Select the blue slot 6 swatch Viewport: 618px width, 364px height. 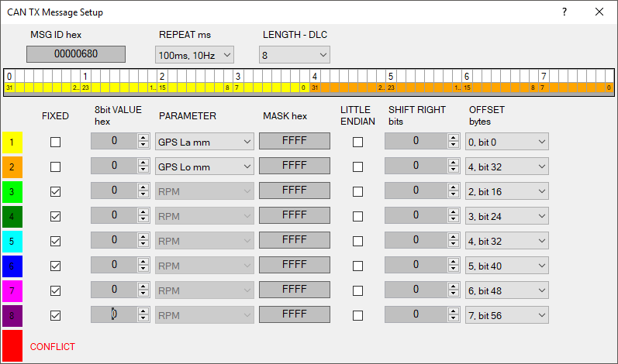click(x=13, y=266)
